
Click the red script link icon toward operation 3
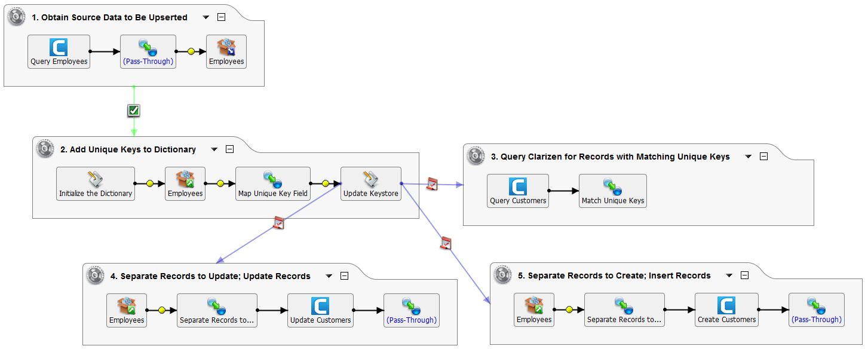pyautogui.click(x=431, y=185)
